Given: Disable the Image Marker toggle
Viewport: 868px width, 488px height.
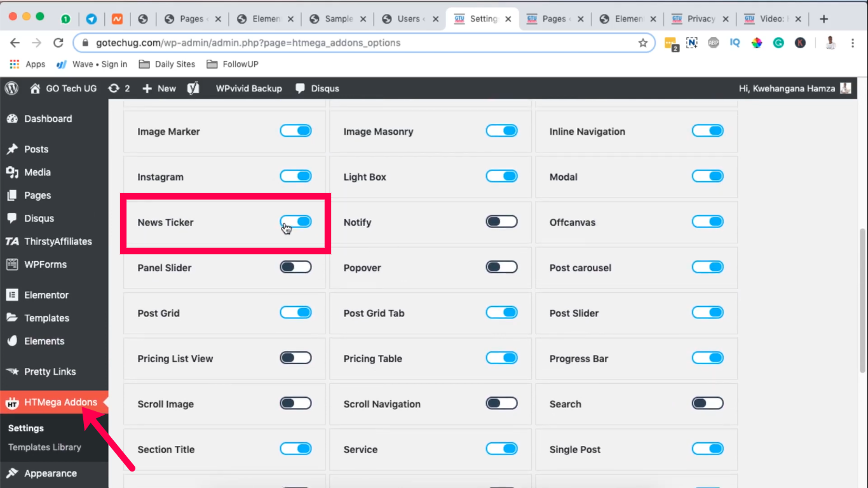Looking at the screenshot, I should [295, 131].
